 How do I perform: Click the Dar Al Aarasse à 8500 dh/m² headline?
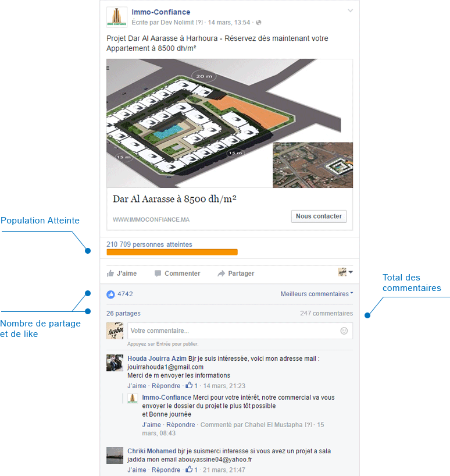click(174, 199)
